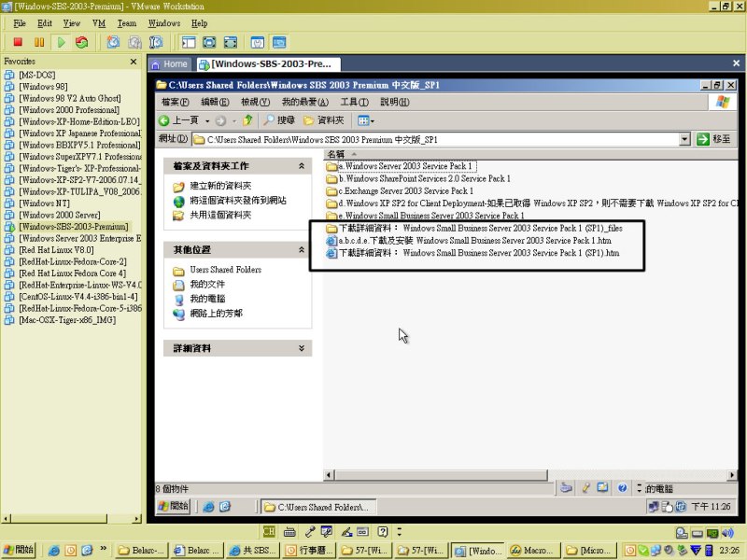Click the Full Screen mode icon

point(209,42)
